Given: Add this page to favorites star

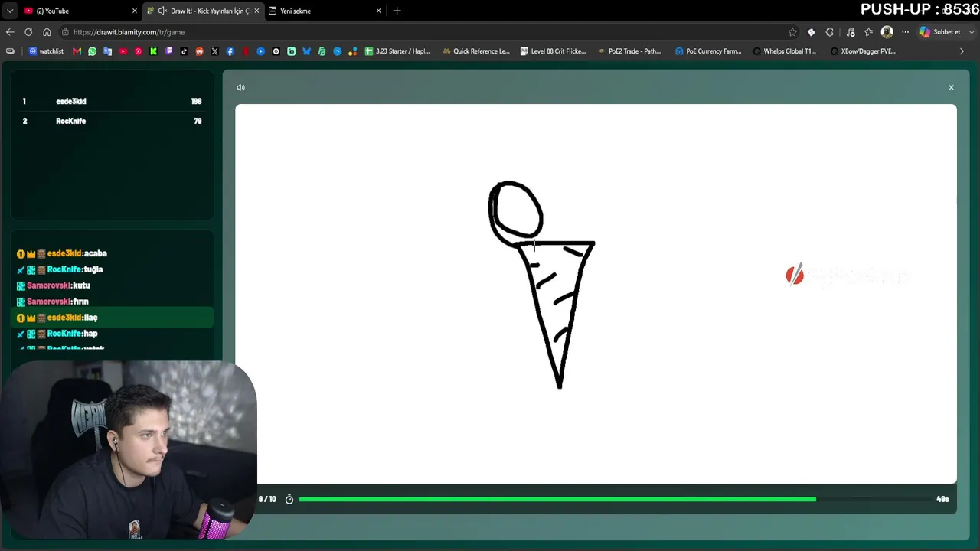Looking at the screenshot, I should click(x=792, y=32).
